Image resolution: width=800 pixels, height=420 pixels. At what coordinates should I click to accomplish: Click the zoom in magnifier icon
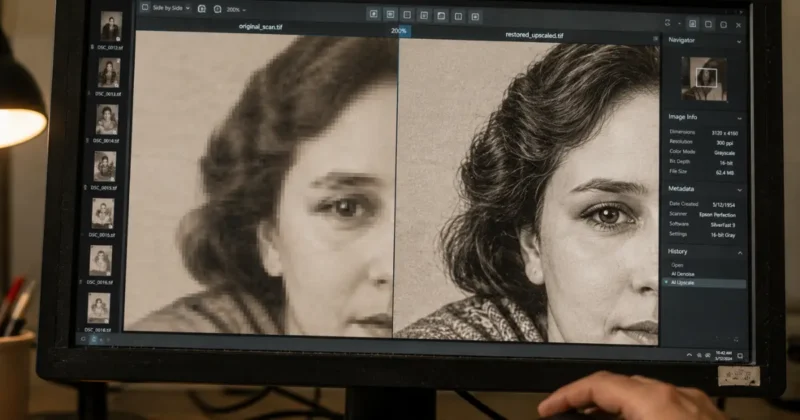coord(202,9)
